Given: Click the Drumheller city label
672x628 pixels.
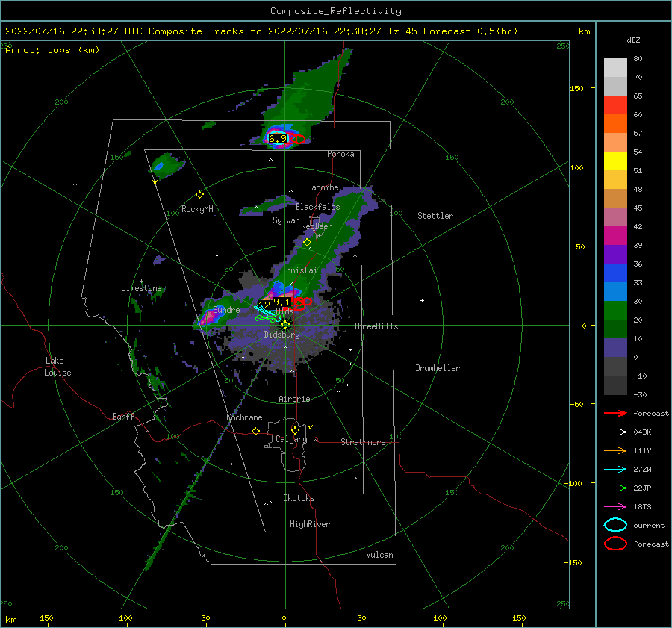Looking at the screenshot, I should (438, 368).
